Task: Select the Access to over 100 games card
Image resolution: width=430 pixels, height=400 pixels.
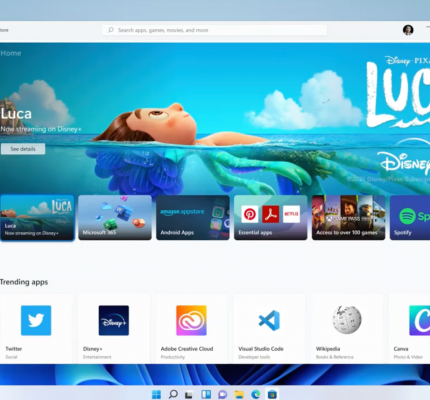Action: click(348, 218)
